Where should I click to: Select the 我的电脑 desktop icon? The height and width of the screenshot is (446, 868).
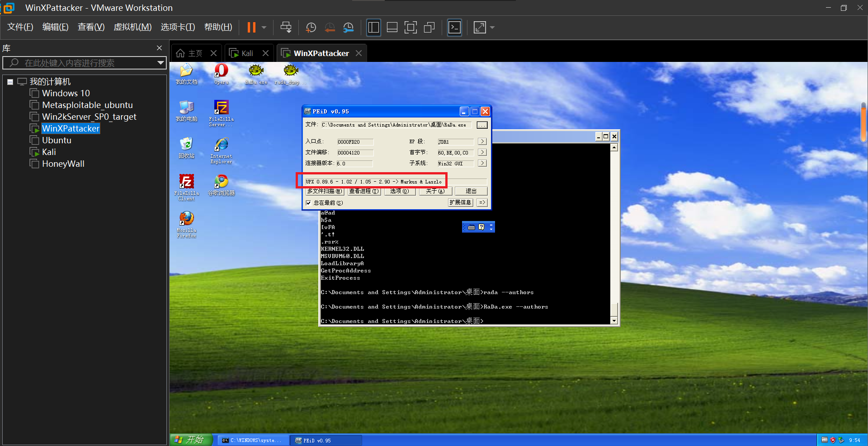[x=186, y=112]
